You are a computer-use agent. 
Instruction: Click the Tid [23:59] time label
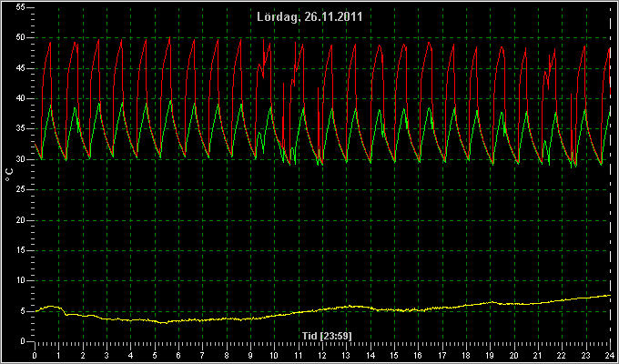(x=327, y=336)
